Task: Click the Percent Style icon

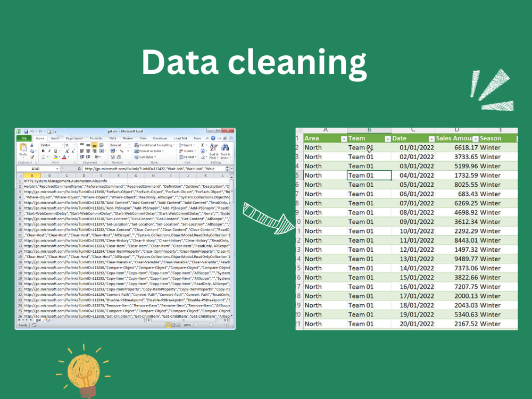Action: pos(122,151)
